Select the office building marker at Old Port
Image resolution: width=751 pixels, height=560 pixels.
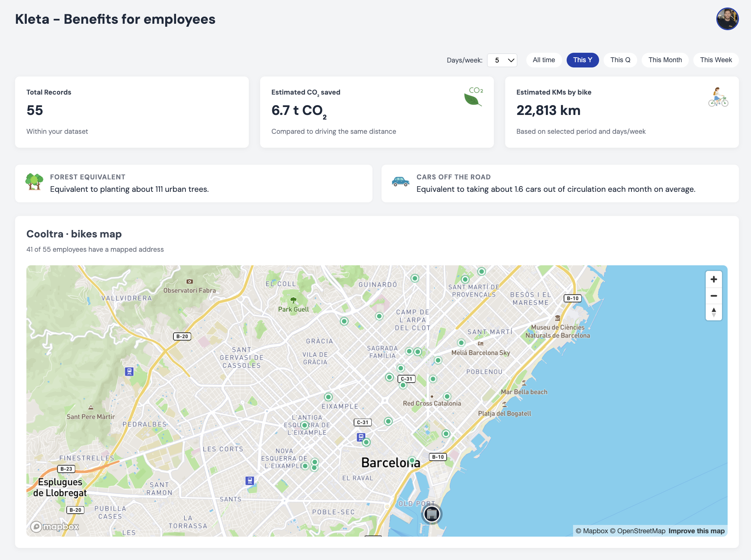click(x=432, y=514)
